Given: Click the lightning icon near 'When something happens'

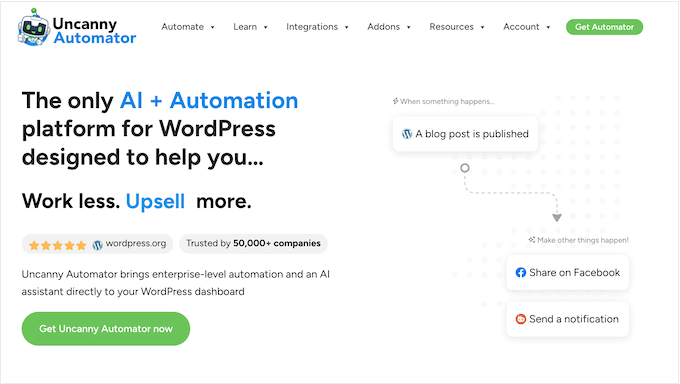Looking at the screenshot, I should [395, 101].
